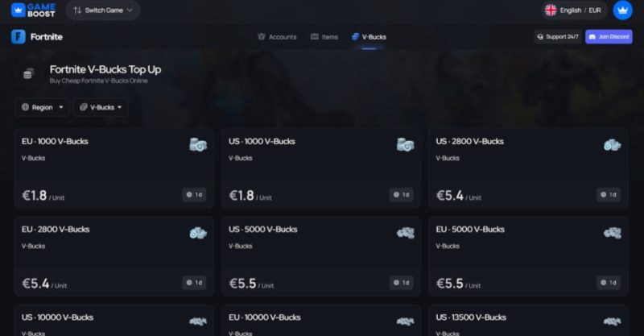Viewport: 644px width, 336px height.
Task: Open the US · 2800 V-Bucks offer
Action: (528, 168)
